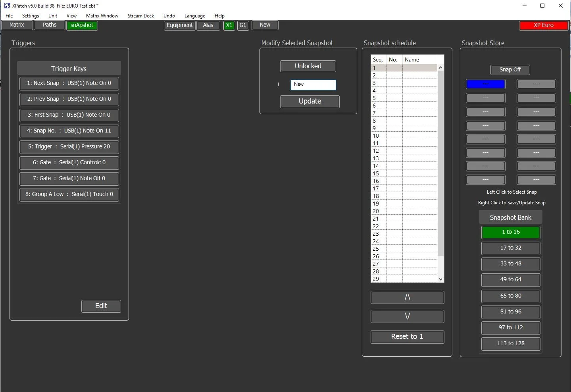The height and width of the screenshot is (392, 571).
Task: Open the Stream Deck menu
Action: [x=140, y=16]
